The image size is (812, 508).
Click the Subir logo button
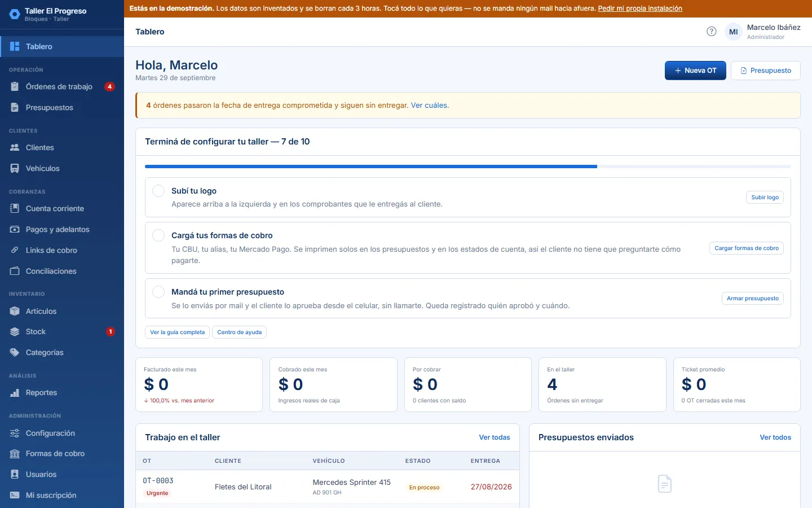[765, 197]
